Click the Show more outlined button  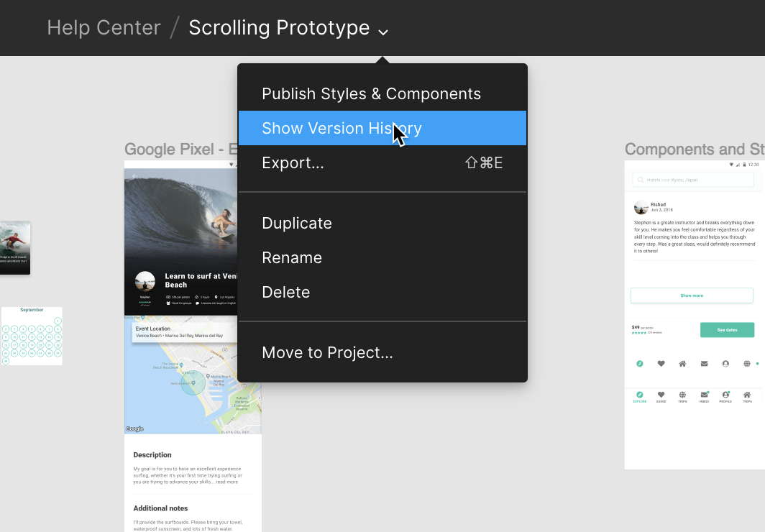pyautogui.click(x=692, y=295)
